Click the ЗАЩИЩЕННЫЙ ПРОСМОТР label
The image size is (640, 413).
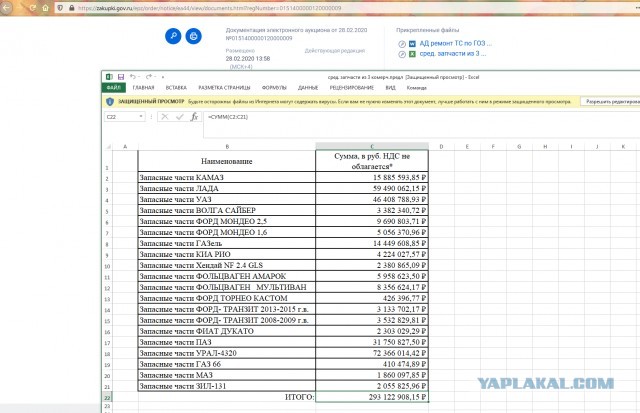151,101
